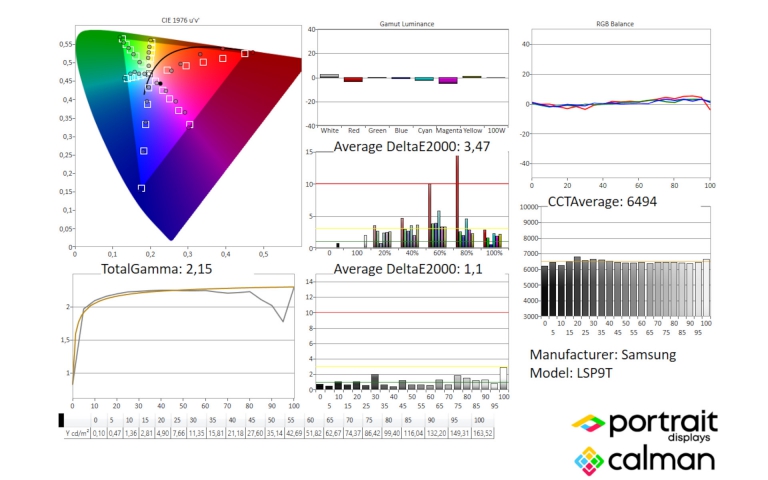Click the Portrait Displays logo icon
This screenshot has width=768, height=480.
pyautogui.click(x=588, y=423)
